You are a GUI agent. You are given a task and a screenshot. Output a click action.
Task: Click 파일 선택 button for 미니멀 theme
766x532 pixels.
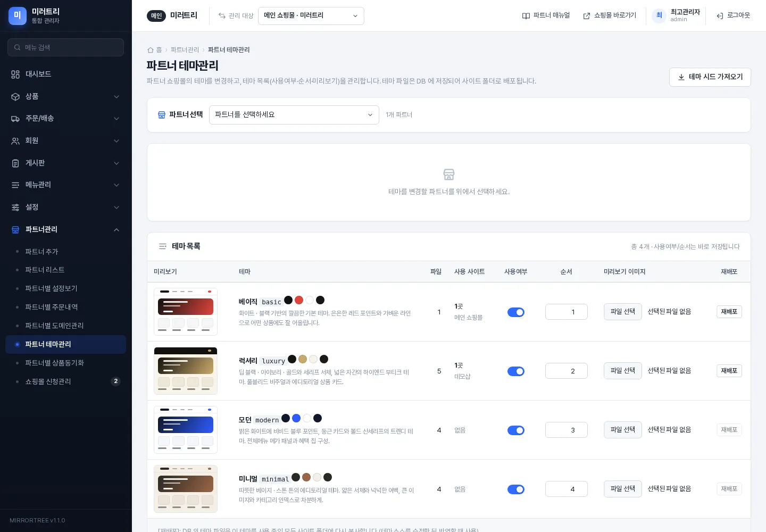[x=623, y=489]
